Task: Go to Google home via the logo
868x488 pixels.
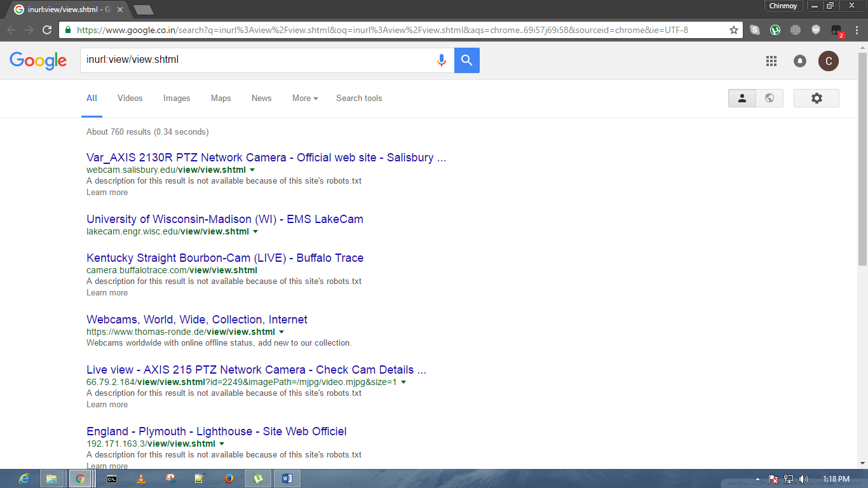Action: tap(38, 61)
